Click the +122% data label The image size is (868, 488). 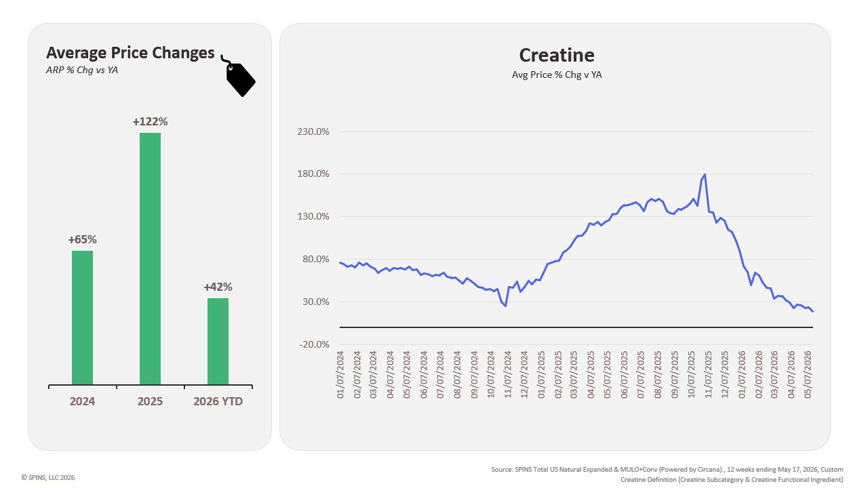[150, 122]
